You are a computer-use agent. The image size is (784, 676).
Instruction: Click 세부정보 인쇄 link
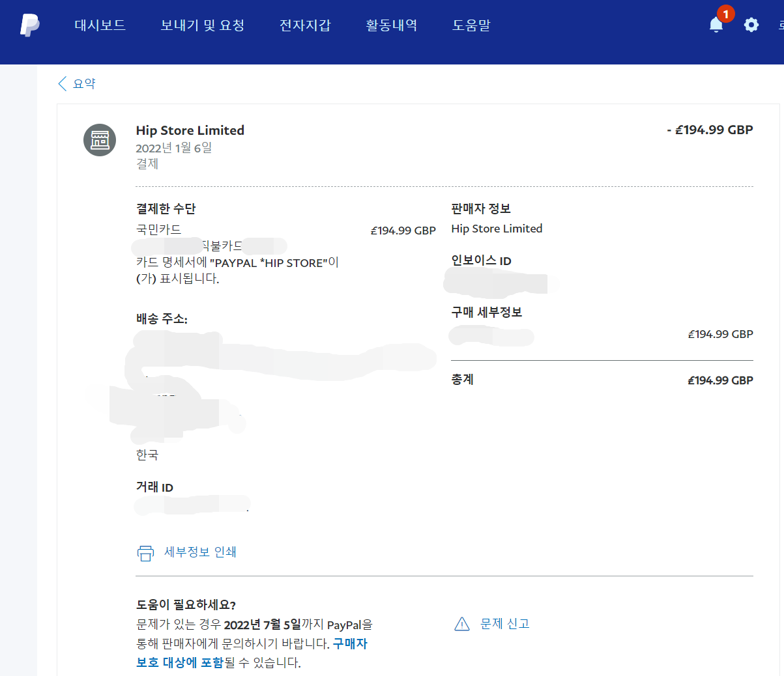click(x=200, y=552)
